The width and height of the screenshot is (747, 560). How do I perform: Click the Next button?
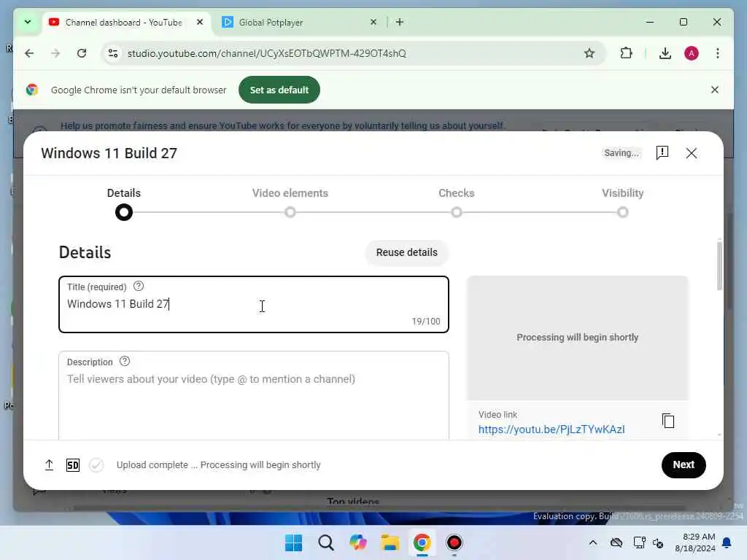683,464
